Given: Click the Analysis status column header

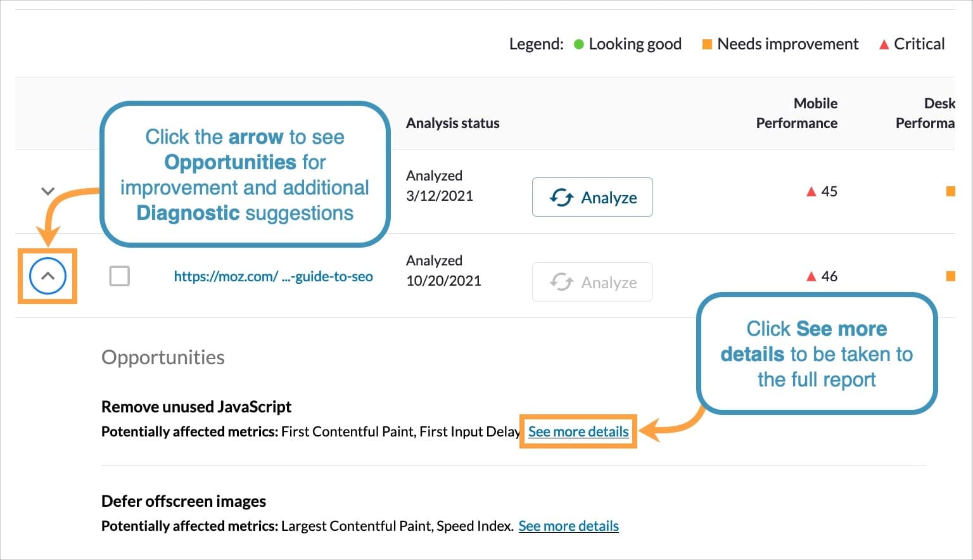Looking at the screenshot, I should click(x=452, y=123).
